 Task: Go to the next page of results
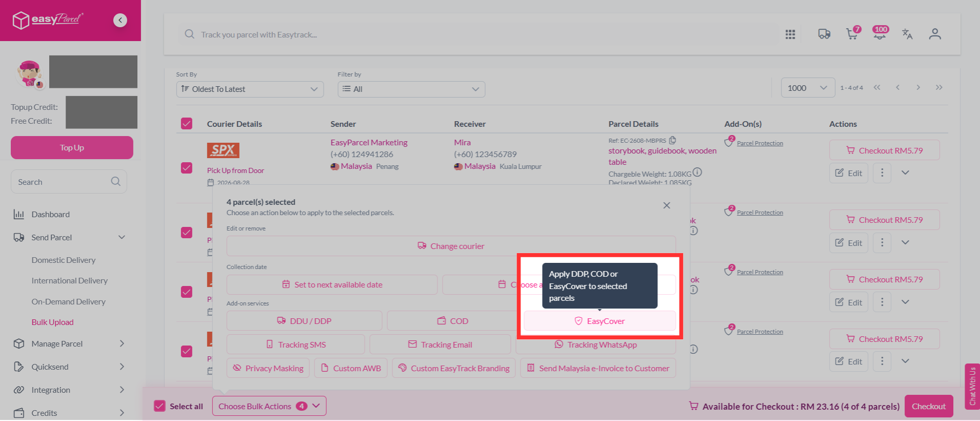click(x=918, y=87)
